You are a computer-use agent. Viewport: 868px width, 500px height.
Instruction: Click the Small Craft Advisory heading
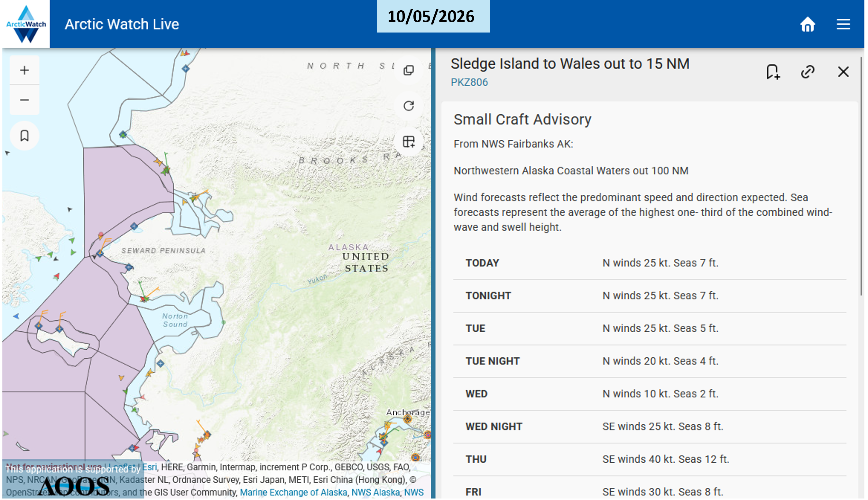click(522, 119)
